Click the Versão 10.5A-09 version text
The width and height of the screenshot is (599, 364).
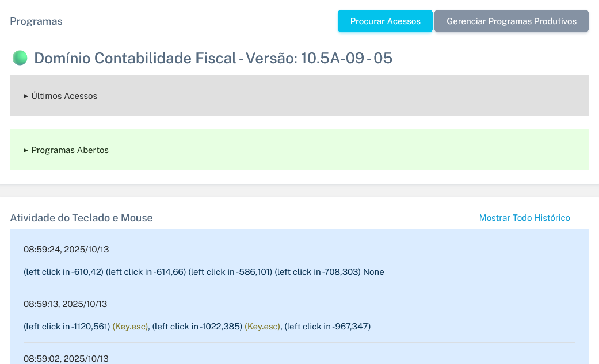pos(319,58)
